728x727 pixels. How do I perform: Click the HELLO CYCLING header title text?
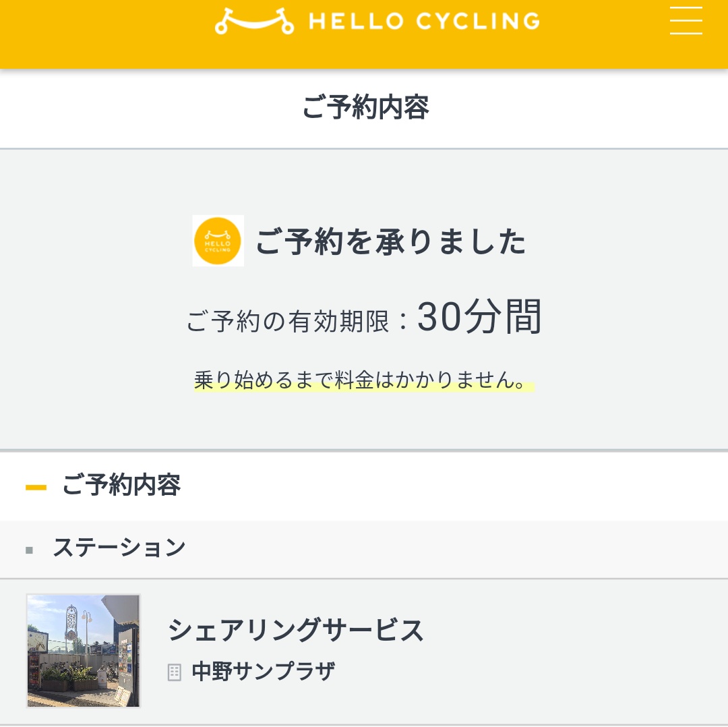tap(425, 22)
